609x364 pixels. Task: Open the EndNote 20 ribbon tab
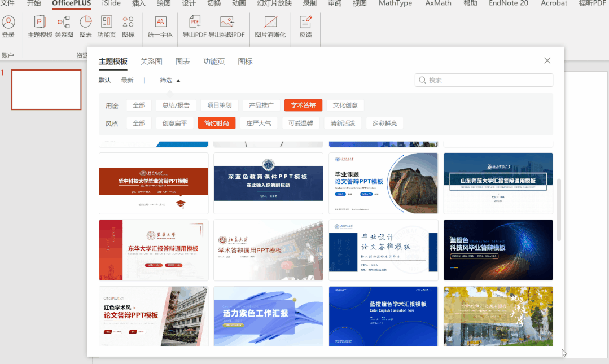point(509,3)
